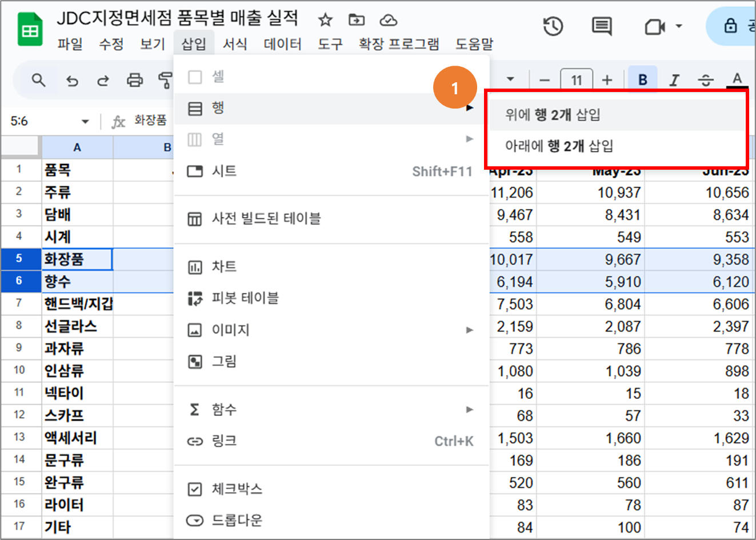Open the 파일 menu
The image size is (756, 540).
[x=70, y=44]
